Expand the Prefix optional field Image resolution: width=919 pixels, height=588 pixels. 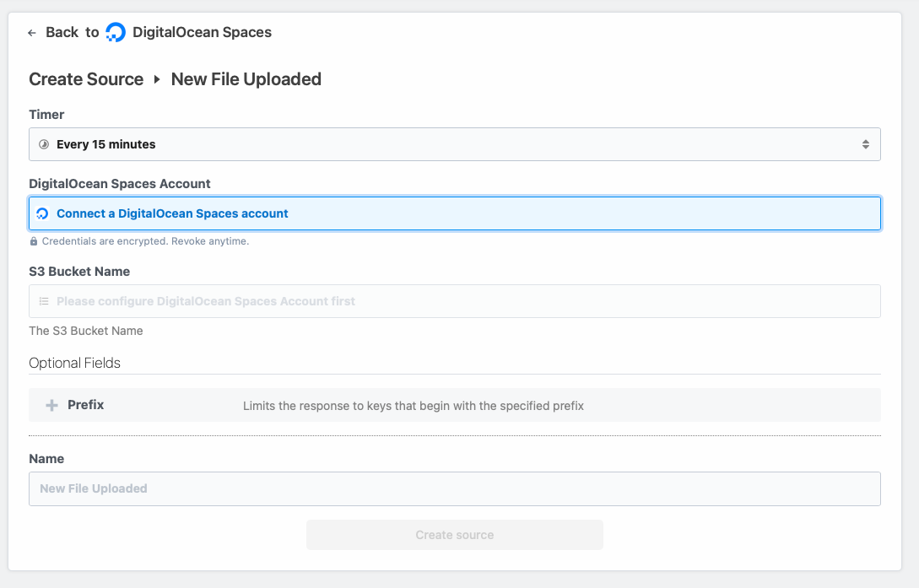[x=86, y=405]
